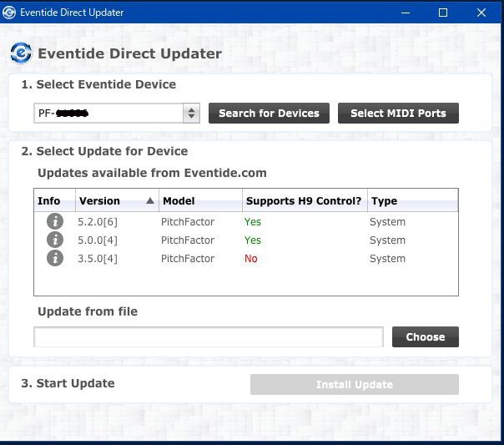Sort by the Info column header
The height and width of the screenshot is (445, 504).
[x=54, y=200]
